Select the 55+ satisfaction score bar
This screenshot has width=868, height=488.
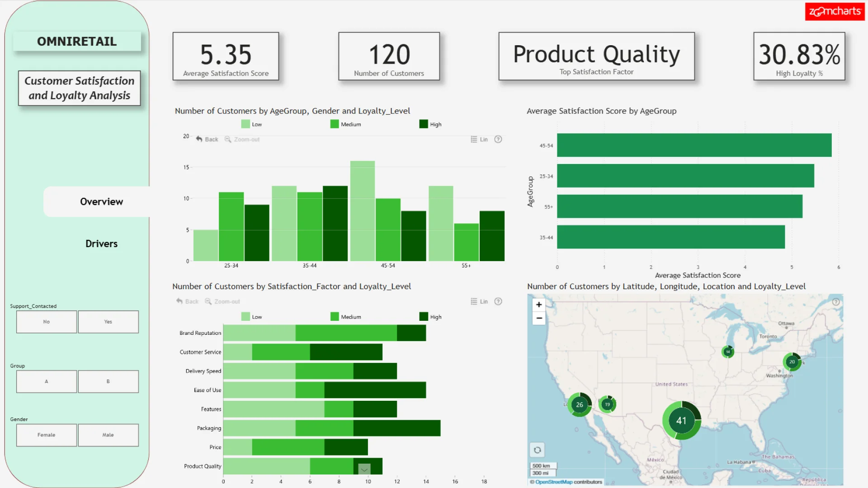tap(679, 206)
